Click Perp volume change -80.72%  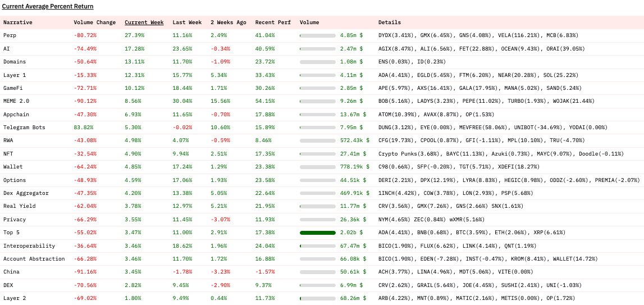pos(85,35)
